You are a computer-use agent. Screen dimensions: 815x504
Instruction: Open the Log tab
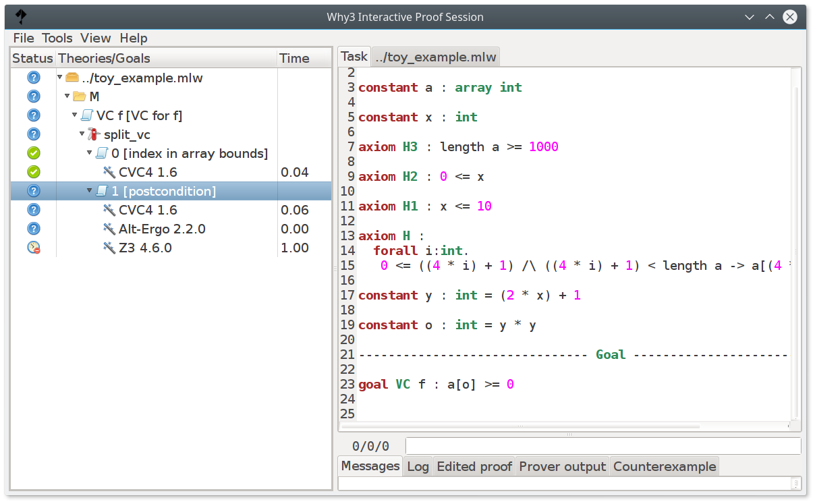pyautogui.click(x=418, y=466)
